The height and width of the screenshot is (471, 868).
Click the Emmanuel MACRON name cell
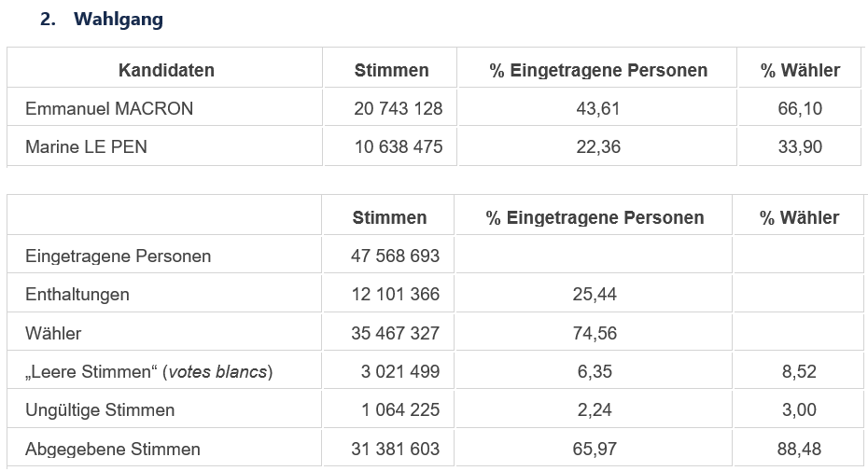[109, 108]
